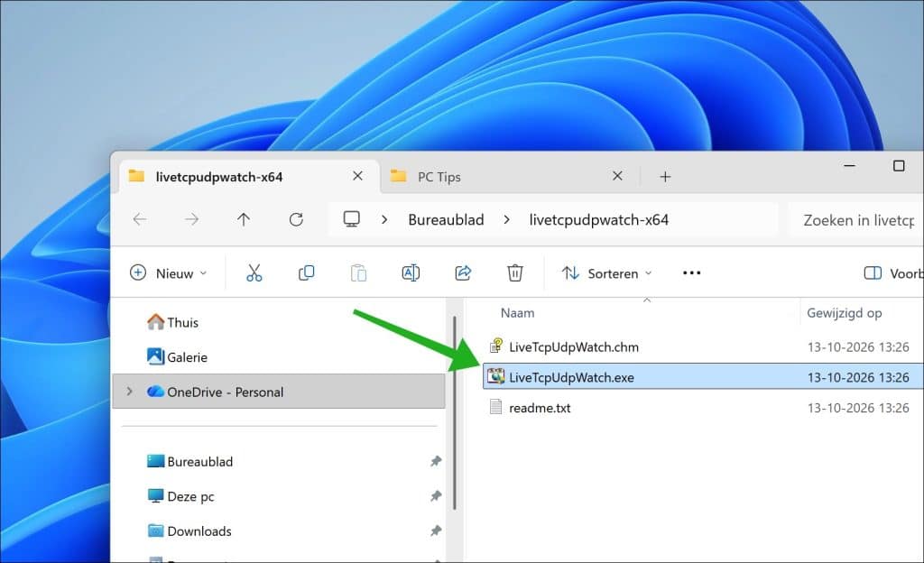Click chevron after the PC icon in address bar

384,219
